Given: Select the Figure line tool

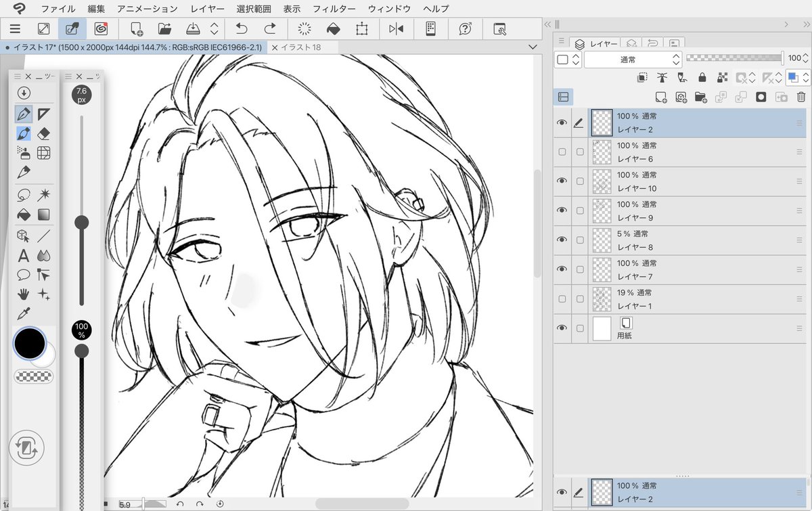Looking at the screenshot, I should pyautogui.click(x=44, y=236).
